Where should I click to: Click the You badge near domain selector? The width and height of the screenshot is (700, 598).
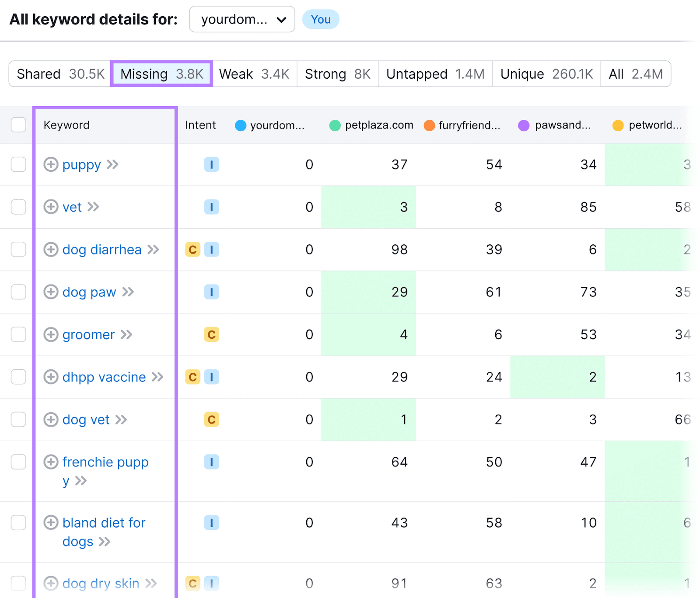pos(321,19)
